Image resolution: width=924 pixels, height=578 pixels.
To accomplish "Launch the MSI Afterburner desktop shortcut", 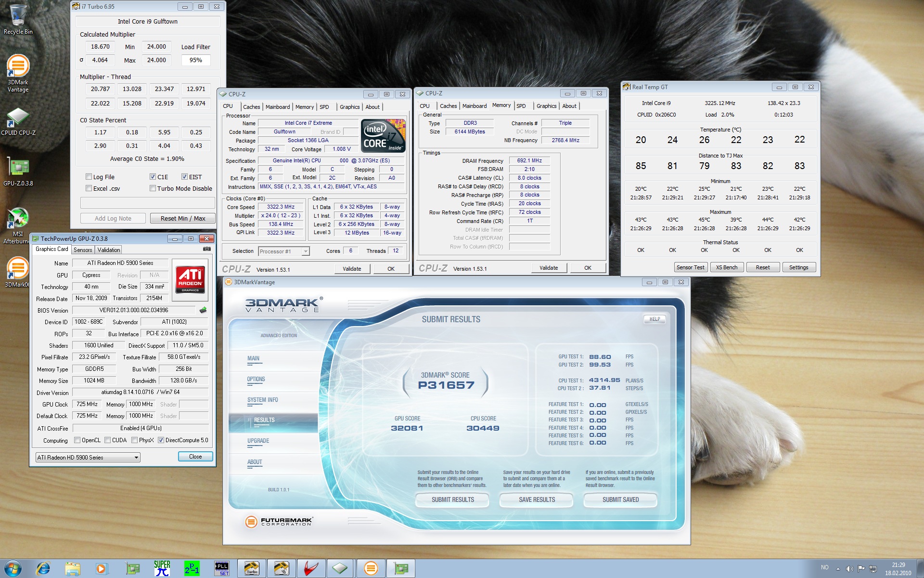I will (18, 225).
